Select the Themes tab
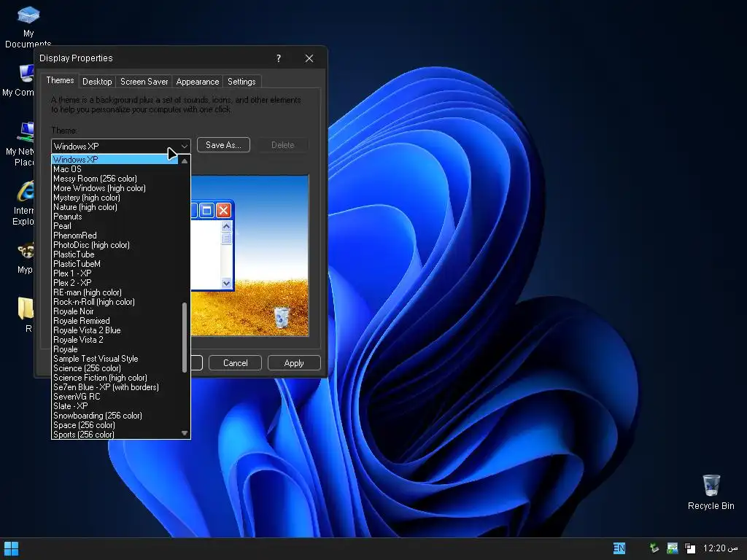Screen dimensions: 747x560 point(60,80)
